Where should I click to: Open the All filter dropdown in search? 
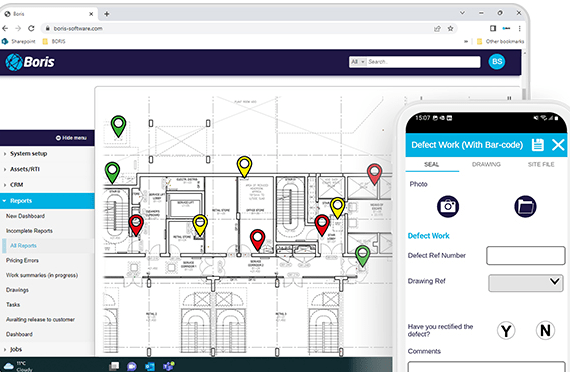[358, 62]
